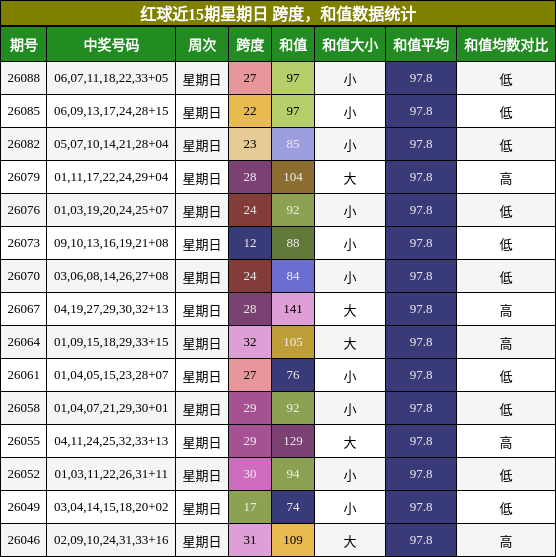Click sum value 94 in row 26052

click(293, 474)
